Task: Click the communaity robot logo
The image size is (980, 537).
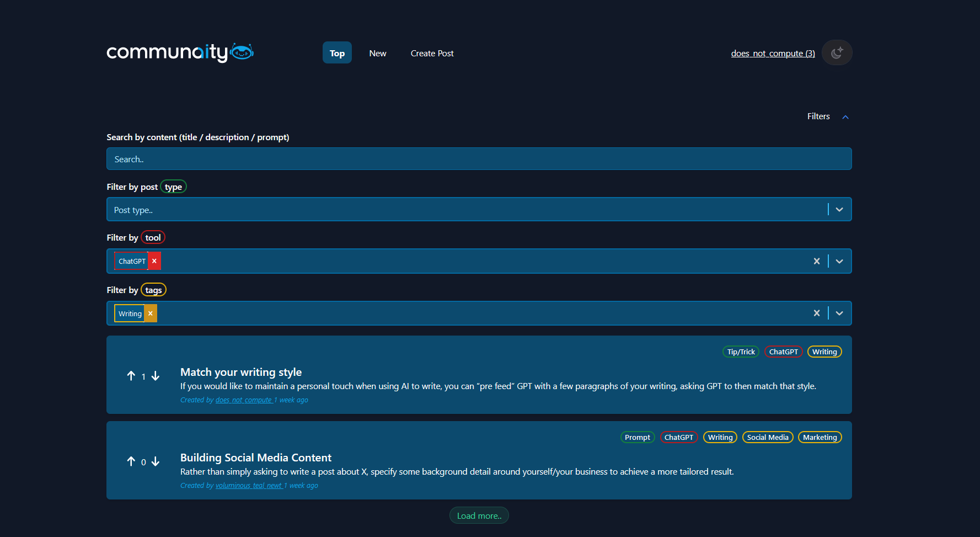Action: coord(180,53)
